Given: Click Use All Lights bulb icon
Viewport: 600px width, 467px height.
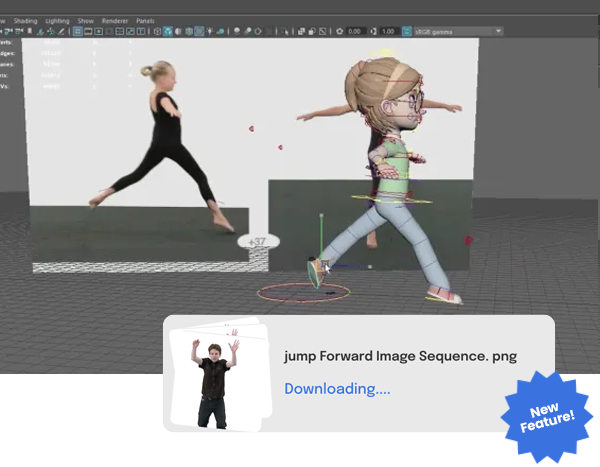Looking at the screenshot, I should [210, 31].
